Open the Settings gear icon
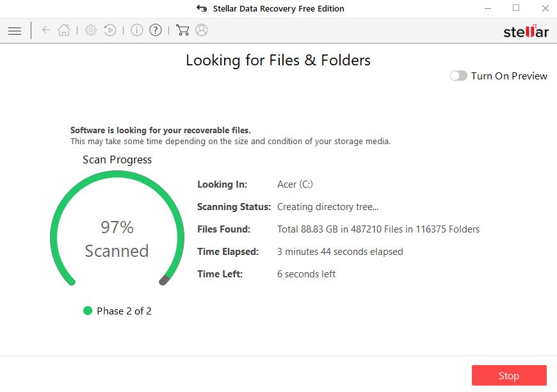557x392 pixels. coord(90,29)
